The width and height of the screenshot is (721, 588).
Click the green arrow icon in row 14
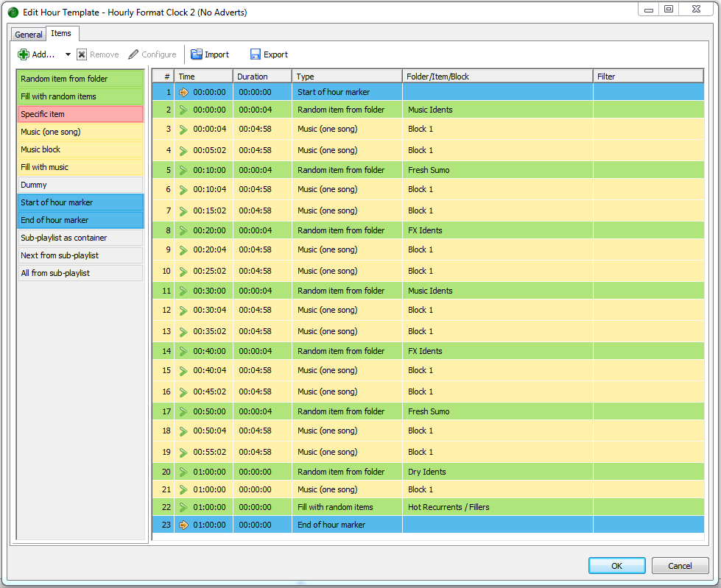point(183,352)
